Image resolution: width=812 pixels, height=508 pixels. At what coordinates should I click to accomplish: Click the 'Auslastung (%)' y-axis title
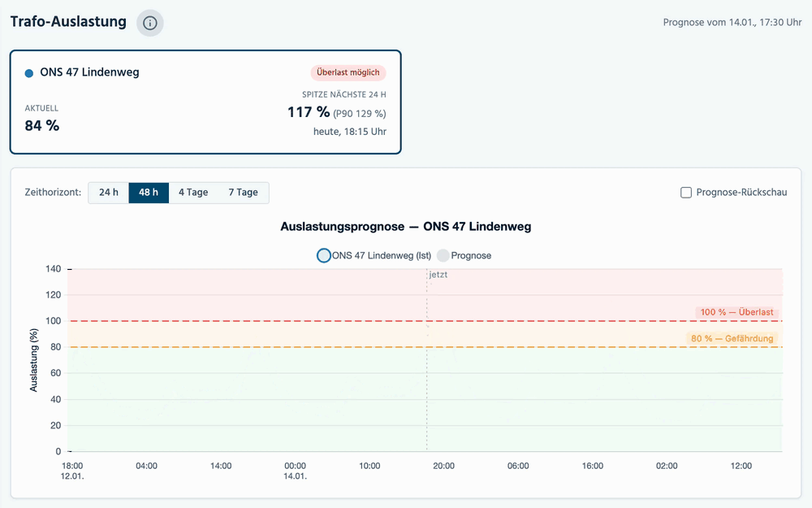[x=33, y=360]
